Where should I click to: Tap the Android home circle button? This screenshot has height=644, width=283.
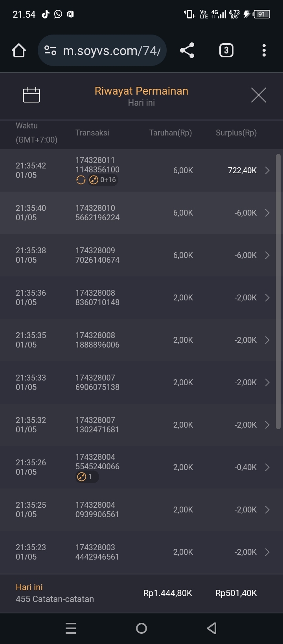click(x=141, y=628)
